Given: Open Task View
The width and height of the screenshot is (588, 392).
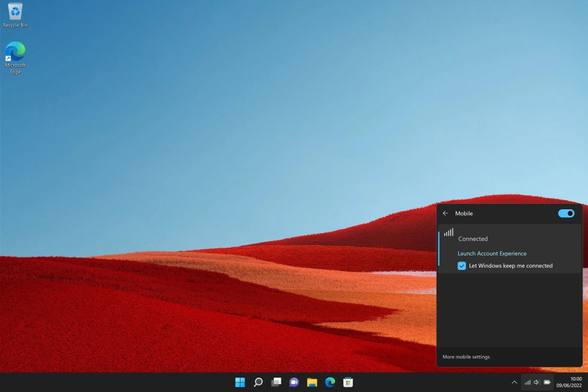Looking at the screenshot, I should click(276, 382).
